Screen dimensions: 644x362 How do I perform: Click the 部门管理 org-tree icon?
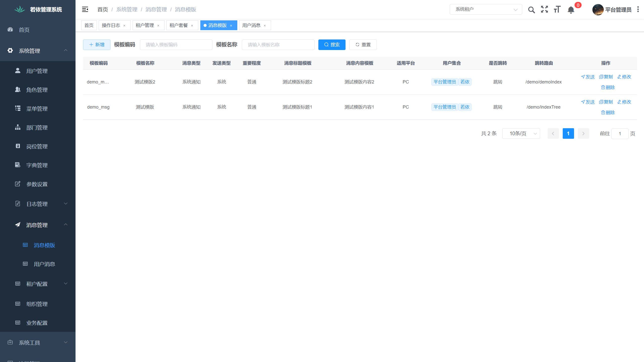tap(17, 127)
